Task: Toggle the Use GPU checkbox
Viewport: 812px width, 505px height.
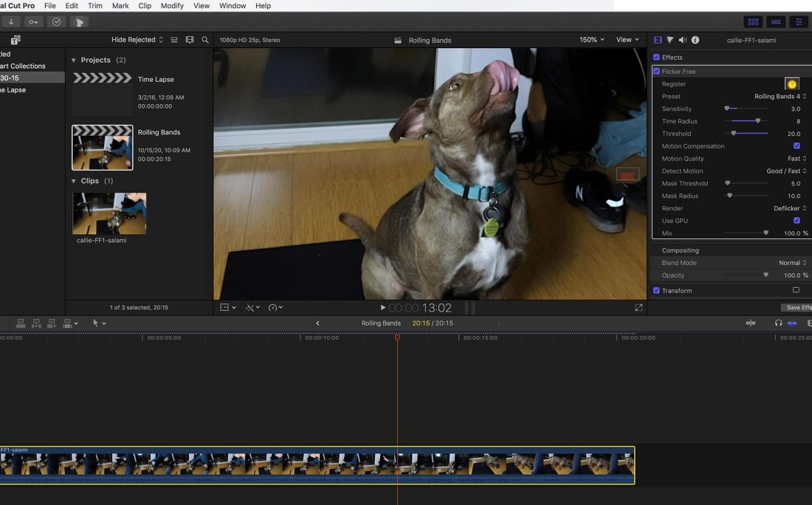Action: [796, 221]
